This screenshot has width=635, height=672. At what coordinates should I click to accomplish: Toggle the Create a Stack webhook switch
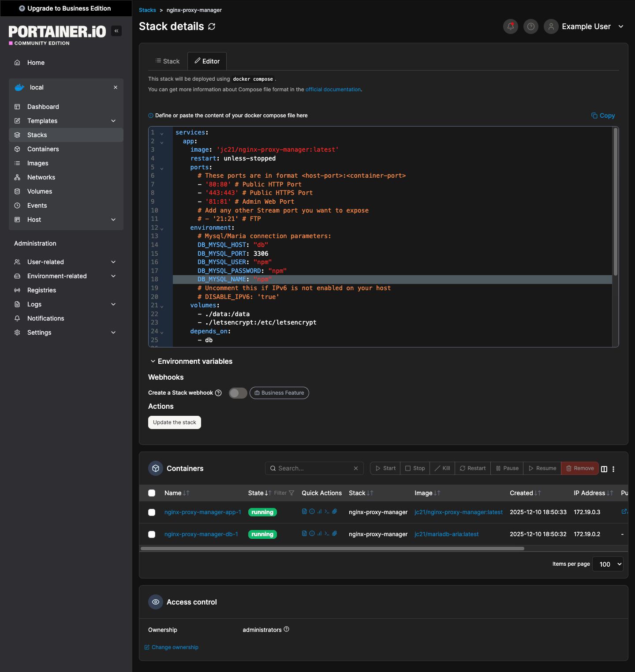tap(238, 393)
